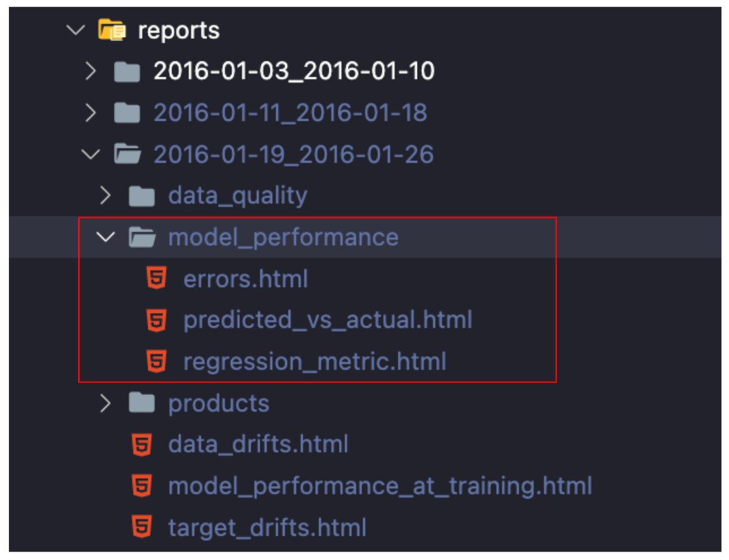
Task: Open the model_performance_at_training.html file
Action: coord(380,486)
